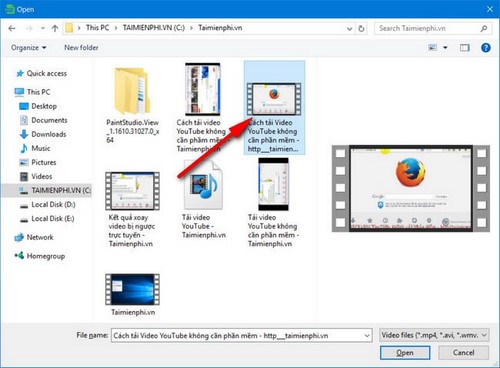
Task: Open the recent locations dropdown arrow
Action: [43, 28]
